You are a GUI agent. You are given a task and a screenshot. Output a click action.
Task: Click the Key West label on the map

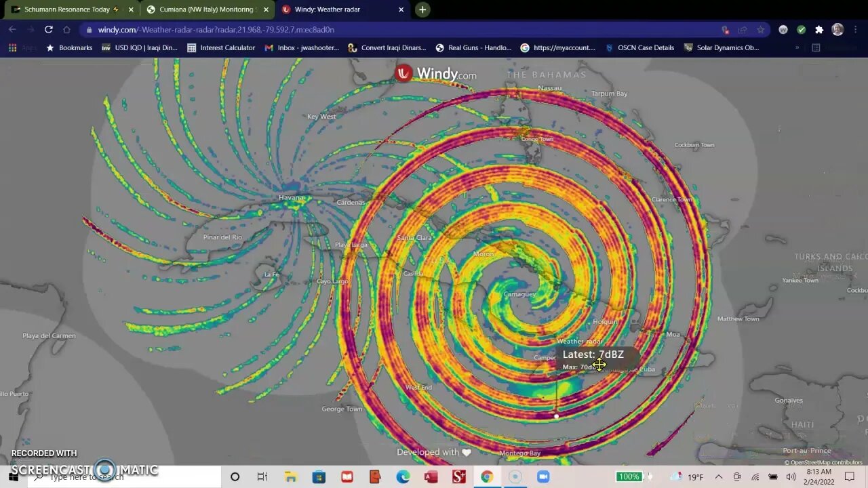click(x=321, y=117)
